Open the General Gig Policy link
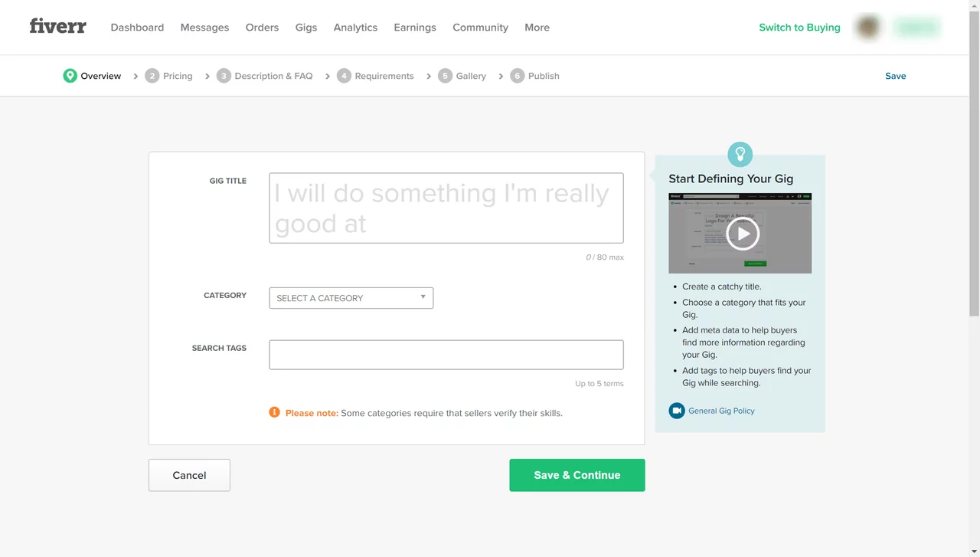This screenshot has width=980, height=557. pos(721,411)
